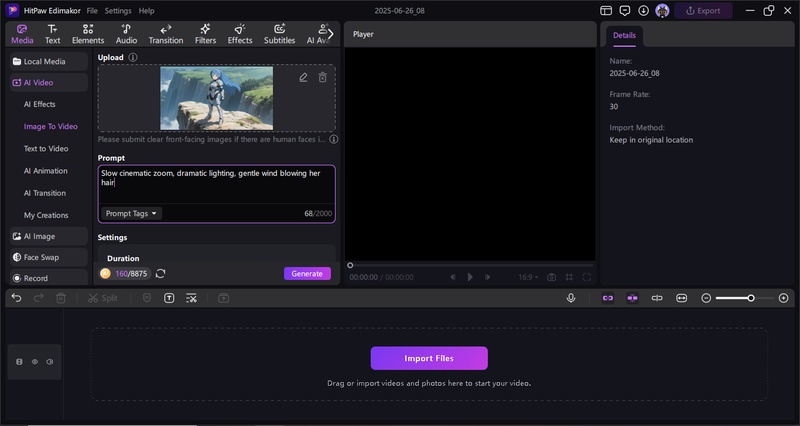Open the download center icon
This screenshot has height=426, width=800.
(643, 11)
